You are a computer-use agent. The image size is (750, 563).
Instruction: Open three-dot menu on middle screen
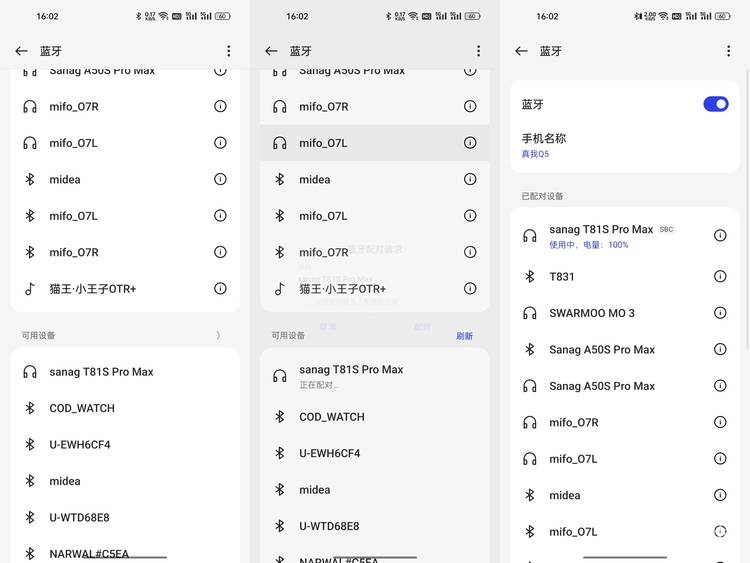[x=478, y=51]
